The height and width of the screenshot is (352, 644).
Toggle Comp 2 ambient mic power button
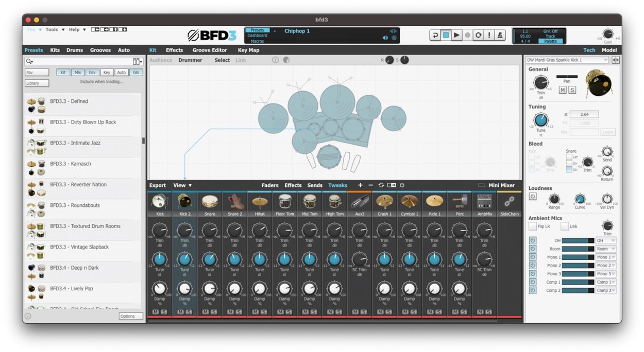(533, 290)
